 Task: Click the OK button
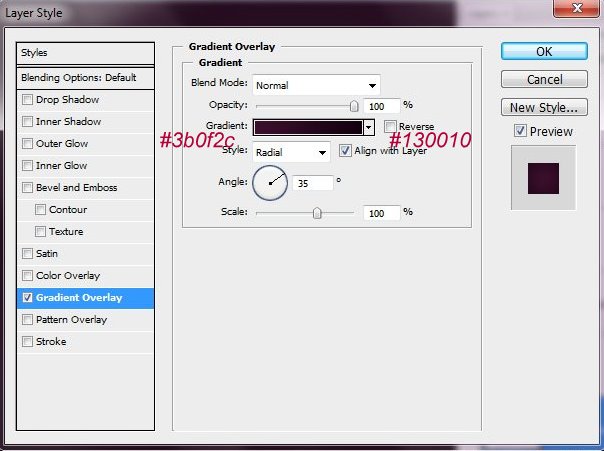coord(543,51)
